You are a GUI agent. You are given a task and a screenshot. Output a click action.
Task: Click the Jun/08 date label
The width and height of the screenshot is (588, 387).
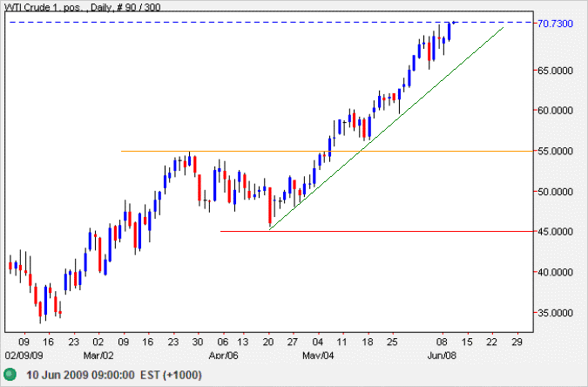tap(442, 356)
